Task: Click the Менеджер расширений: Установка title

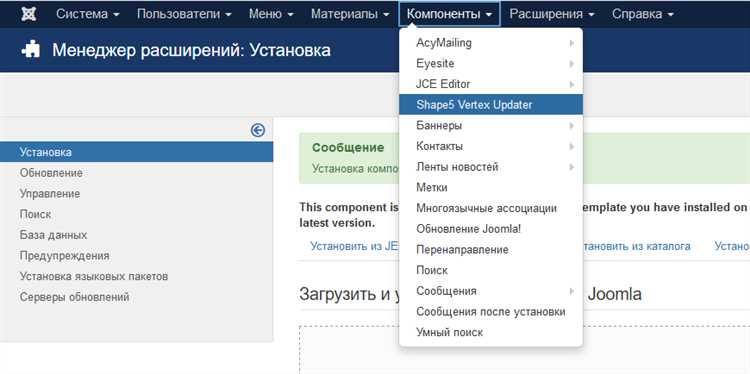Action: (191, 50)
